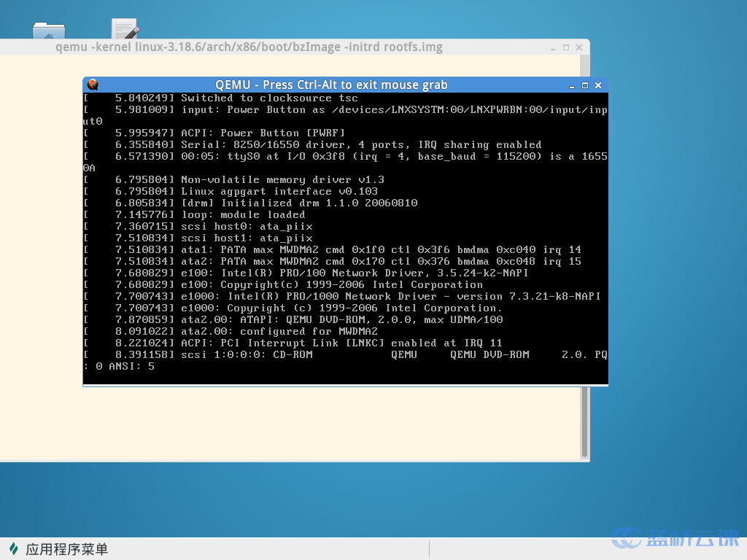747x560 pixels.
Task: Click the 'ata2.00: configured for MWDMA2' line
Action: [x=231, y=332]
